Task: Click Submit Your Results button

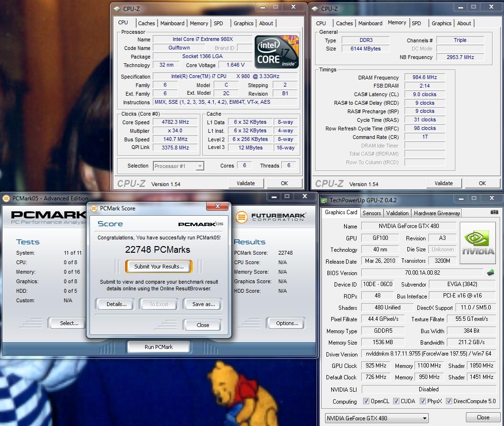Action: coord(159,267)
